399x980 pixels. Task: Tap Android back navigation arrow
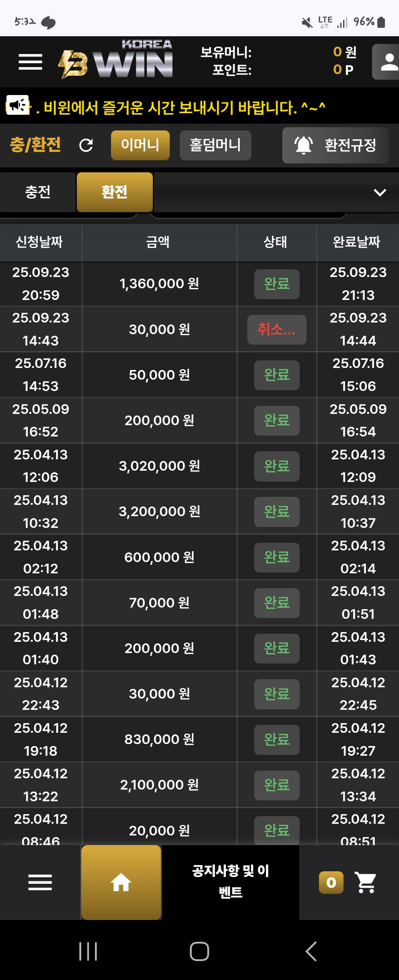(311, 951)
